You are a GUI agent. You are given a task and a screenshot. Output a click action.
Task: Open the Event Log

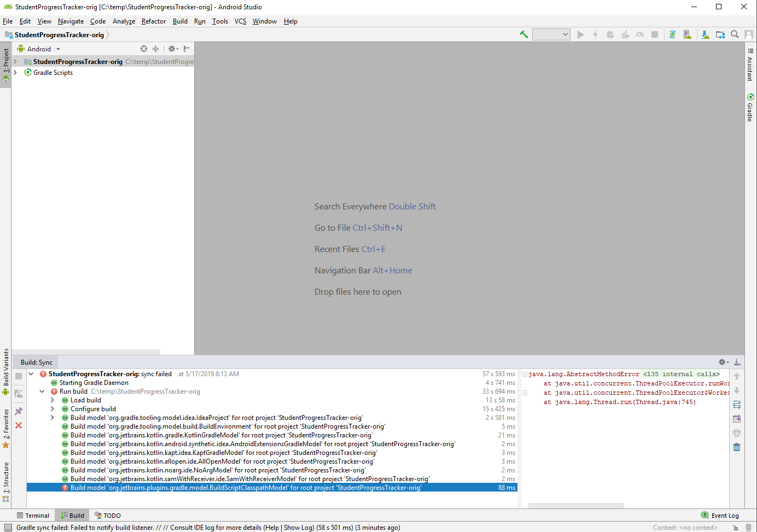click(720, 516)
